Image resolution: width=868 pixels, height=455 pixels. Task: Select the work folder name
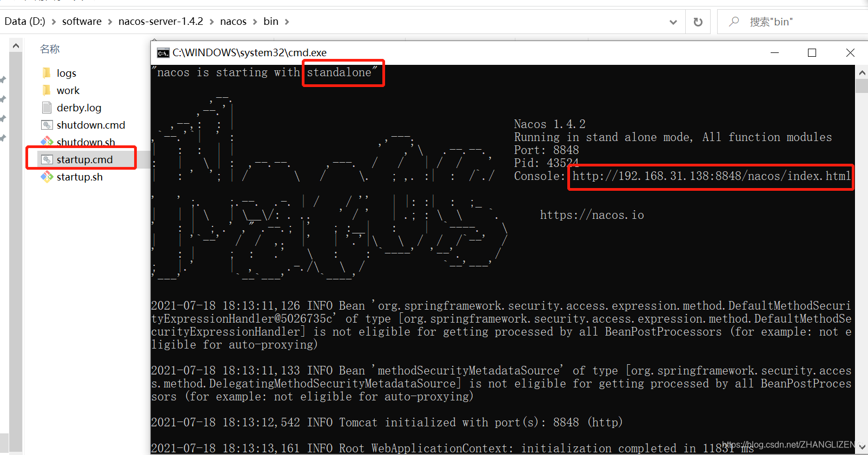click(x=68, y=90)
